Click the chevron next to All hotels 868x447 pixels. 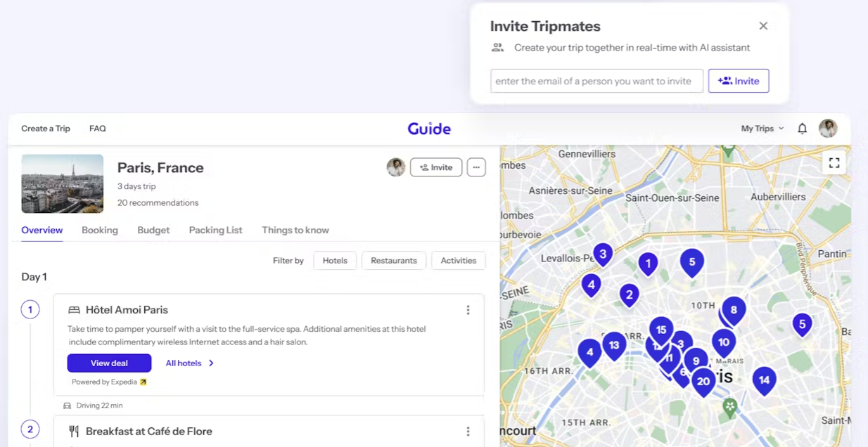point(211,363)
